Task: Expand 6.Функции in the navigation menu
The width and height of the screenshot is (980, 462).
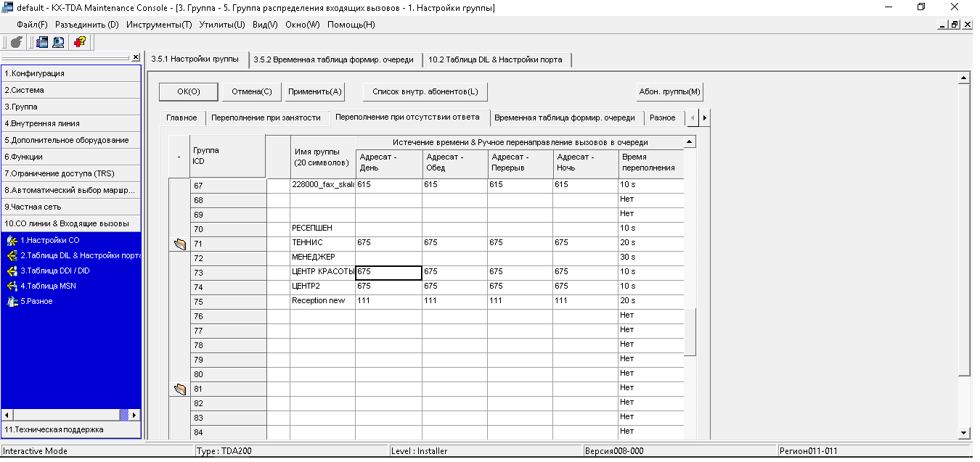Action: 71,157
